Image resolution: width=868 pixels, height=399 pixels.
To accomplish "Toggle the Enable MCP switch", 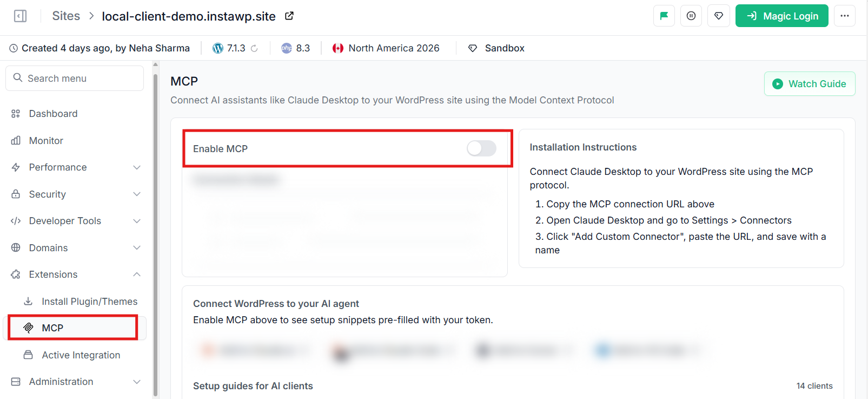I will [x=481, y=148].
